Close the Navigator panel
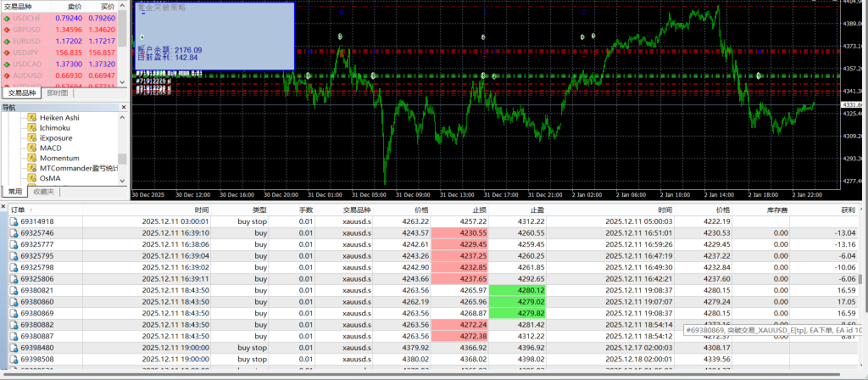The height and width of the screenshot is (380, 868). pos(123,107)
